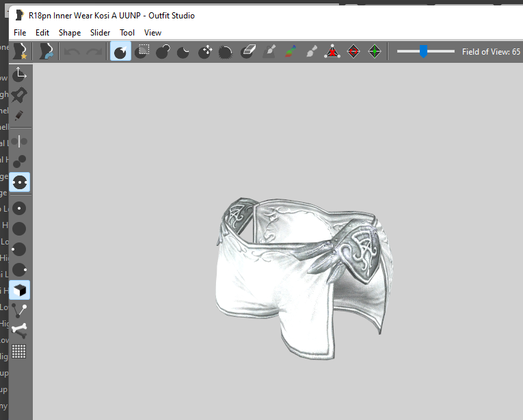This screenshot has height=420, width=523.
Task: Select the Flip Edge tool icon
Action: [353, 51]
